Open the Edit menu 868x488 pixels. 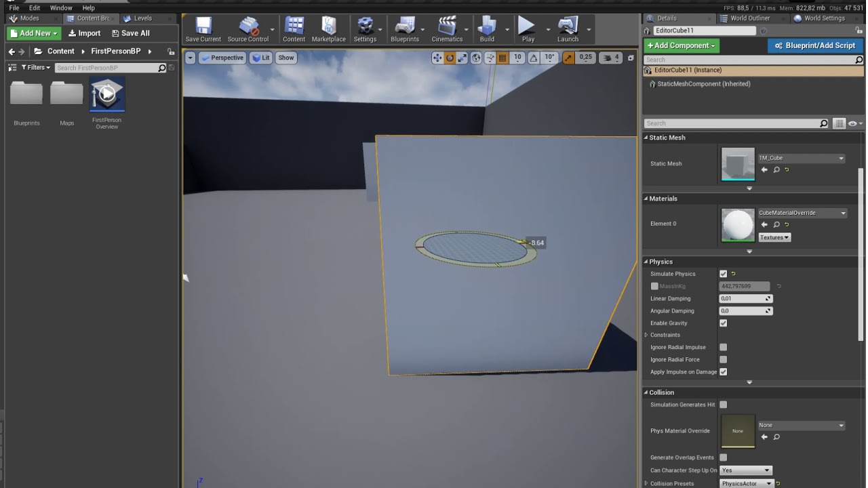coord(35,7)
